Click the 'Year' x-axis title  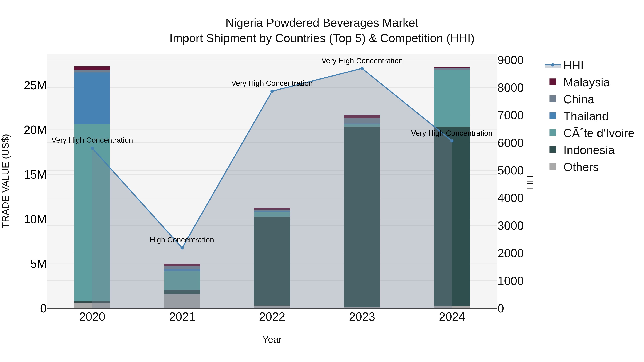point(272,340)
